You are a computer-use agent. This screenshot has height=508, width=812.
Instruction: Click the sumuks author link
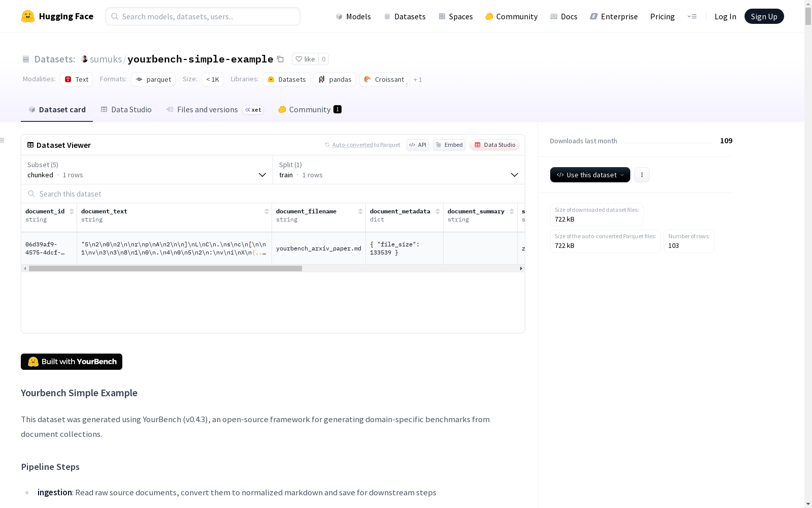coord(106,59)
